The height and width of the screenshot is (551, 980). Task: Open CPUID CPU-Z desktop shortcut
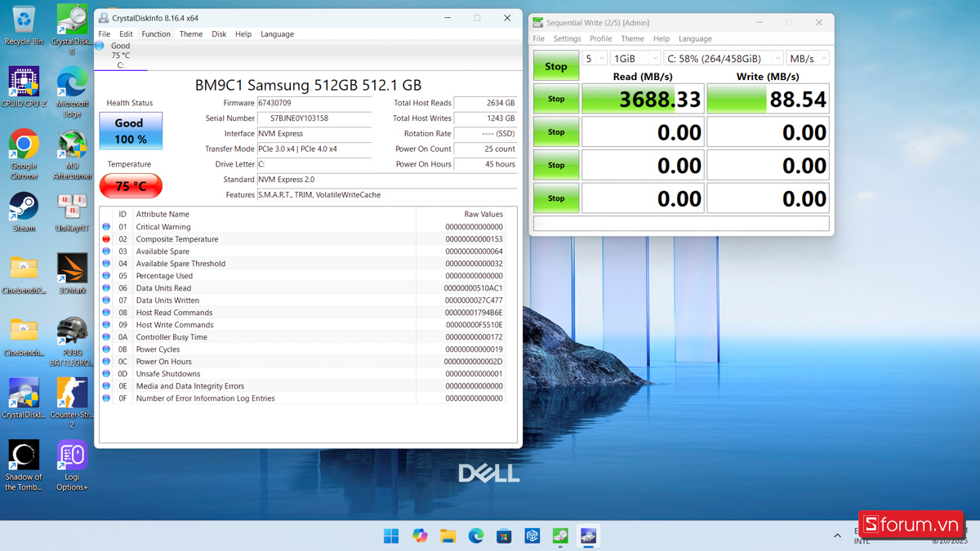tap(24, 87)
